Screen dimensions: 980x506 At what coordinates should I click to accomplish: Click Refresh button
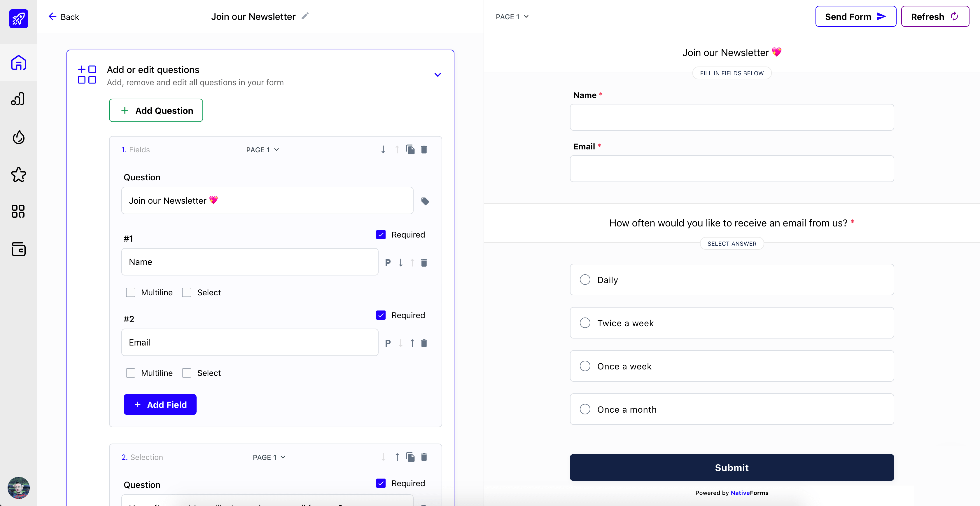click(x=935, y=16)
